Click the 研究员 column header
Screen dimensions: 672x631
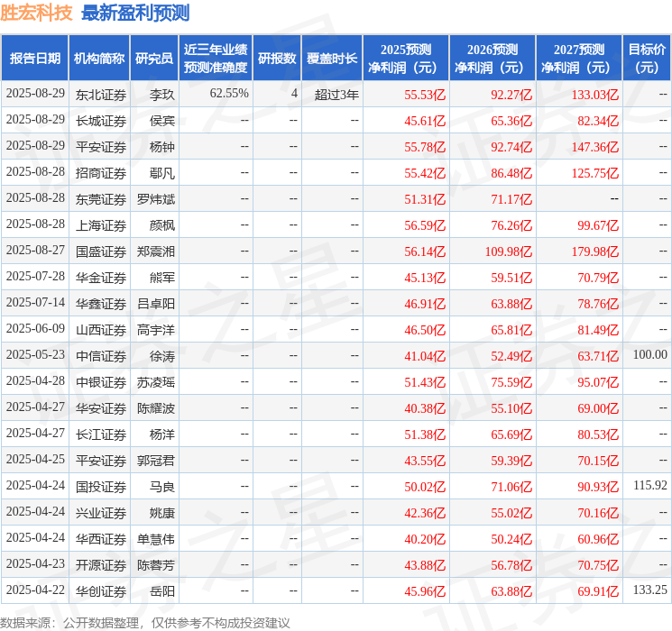pos(154,59)
